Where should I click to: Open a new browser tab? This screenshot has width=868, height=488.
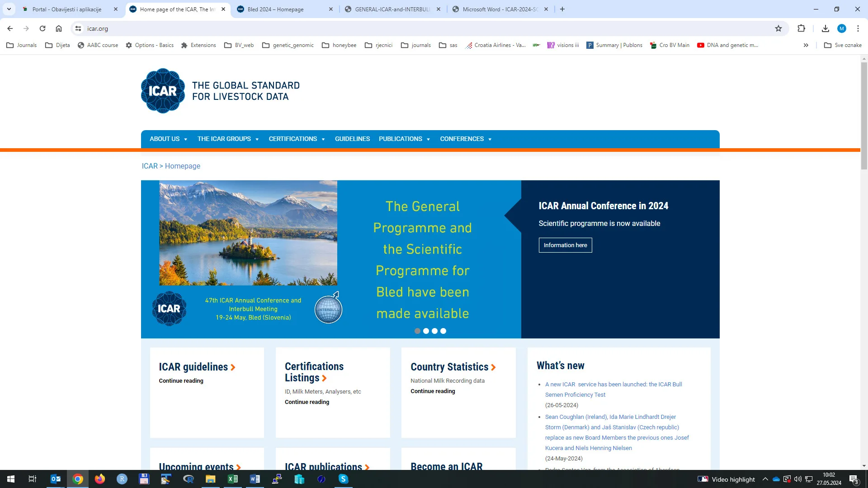point(562,9)
